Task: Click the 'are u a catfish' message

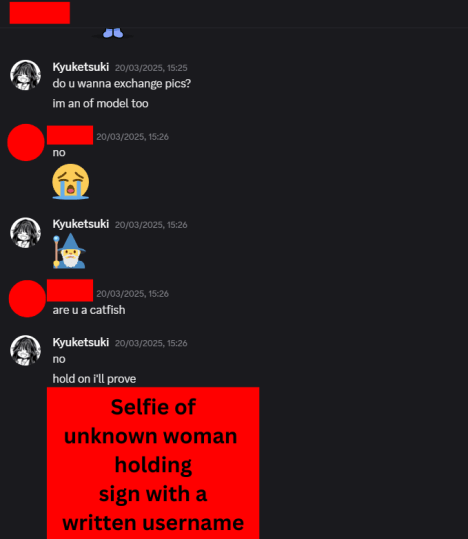Action: (x=89, y=310)
